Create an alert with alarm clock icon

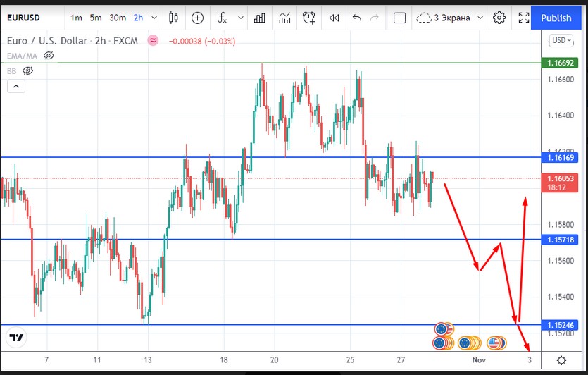tap(308, 18)
